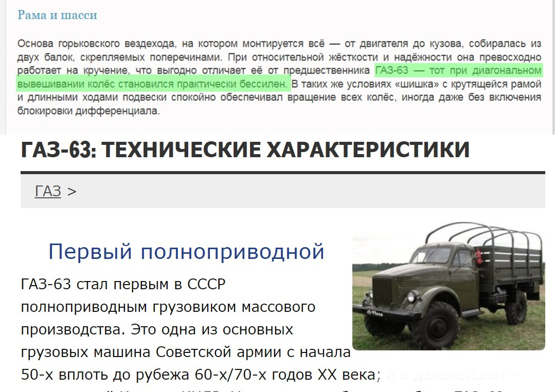Click the 'Первый полноприводной' subheading
Screen dimensions: 555x392
coord(186,252)
